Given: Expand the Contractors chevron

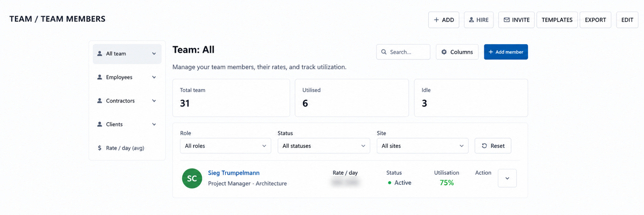Looking at the screenshot, I should 154,101.
